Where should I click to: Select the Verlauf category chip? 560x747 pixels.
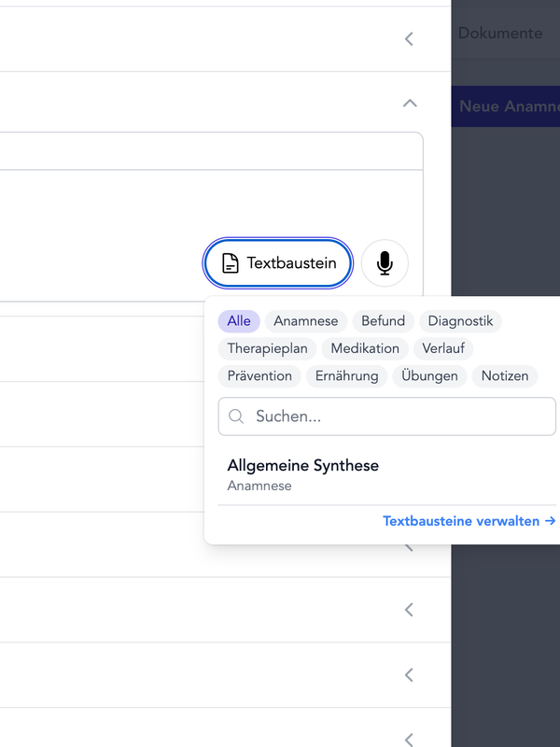tap(443, 348)
